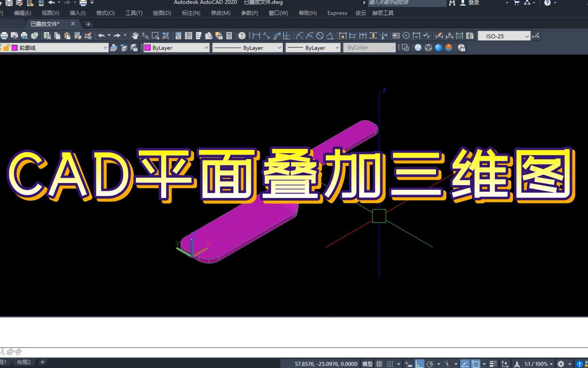Select the Pan tool in the toolbar
Image resolution: width=588 pixels, height=368 pixels.
point(136,36)
